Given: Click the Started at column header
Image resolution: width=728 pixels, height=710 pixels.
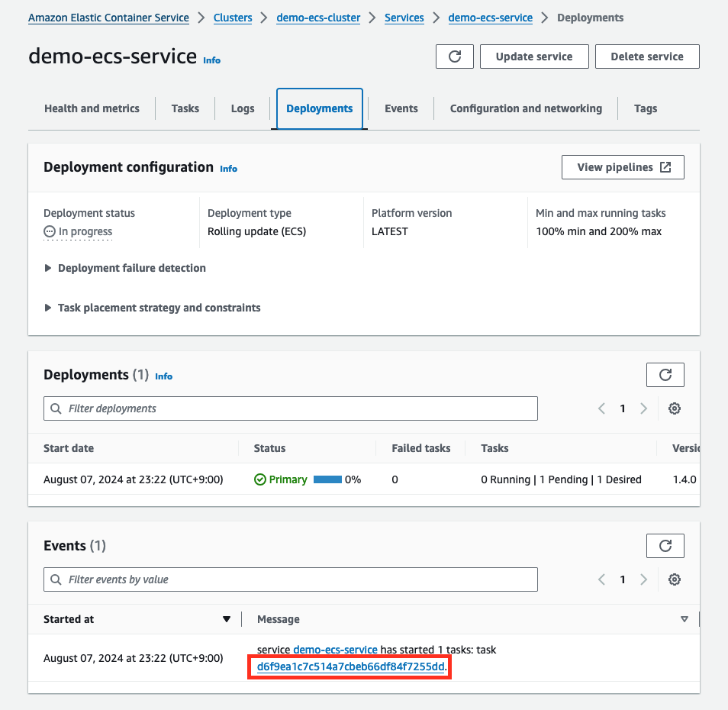Looking at the screenshot, I should point(69,619).
